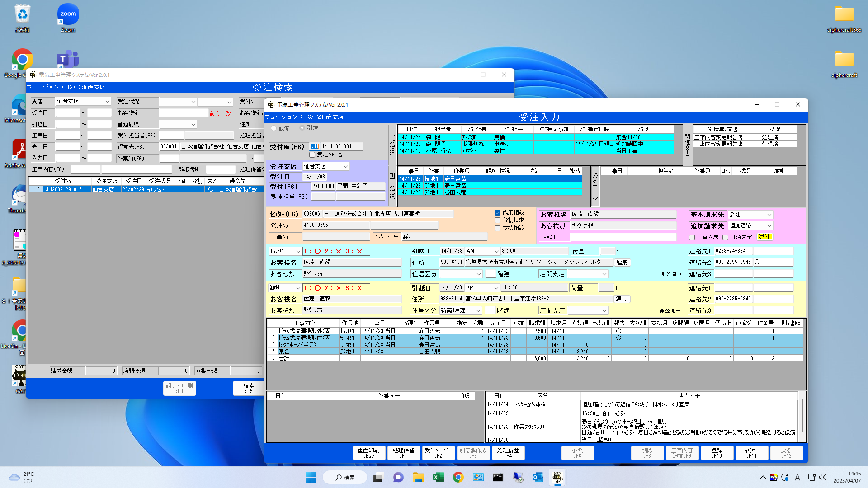Click the Windows Start button
Image resolution: width=868 pixels, height=488 pixels.
coord(311,477)
